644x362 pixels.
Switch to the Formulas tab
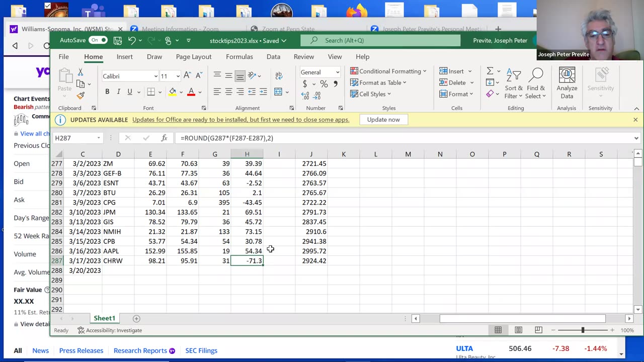(239, 57)
